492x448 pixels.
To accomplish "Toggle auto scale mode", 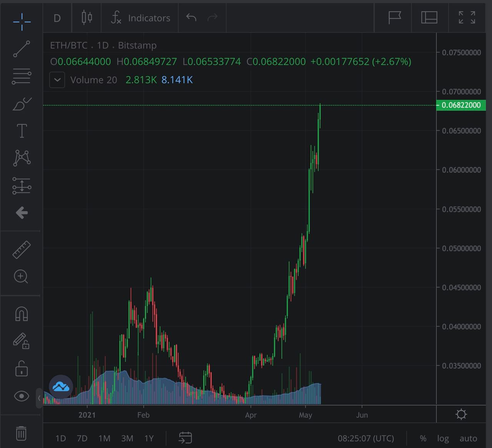I will click(468, 438).
